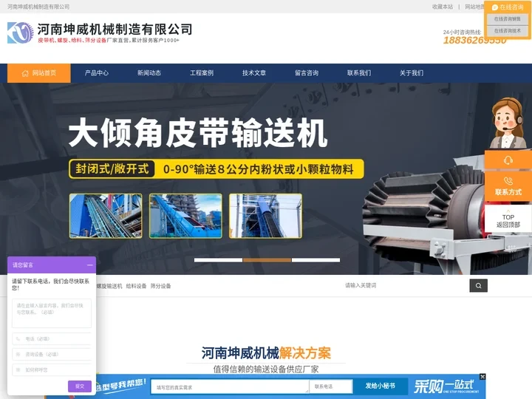Click 发给小秘书 button
Screen dimensions: 532x399
point(381,386)
